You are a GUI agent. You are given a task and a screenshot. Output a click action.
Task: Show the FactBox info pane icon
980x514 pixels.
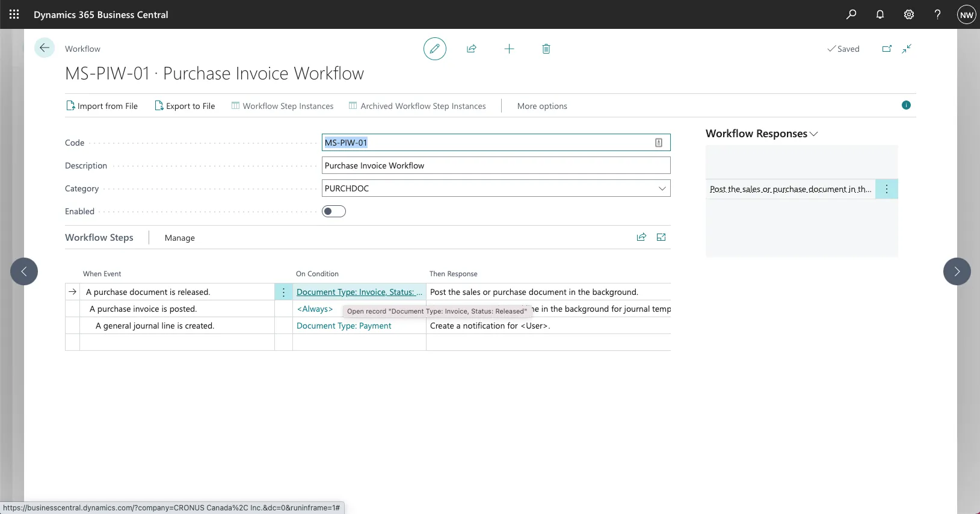click(906, 105)
